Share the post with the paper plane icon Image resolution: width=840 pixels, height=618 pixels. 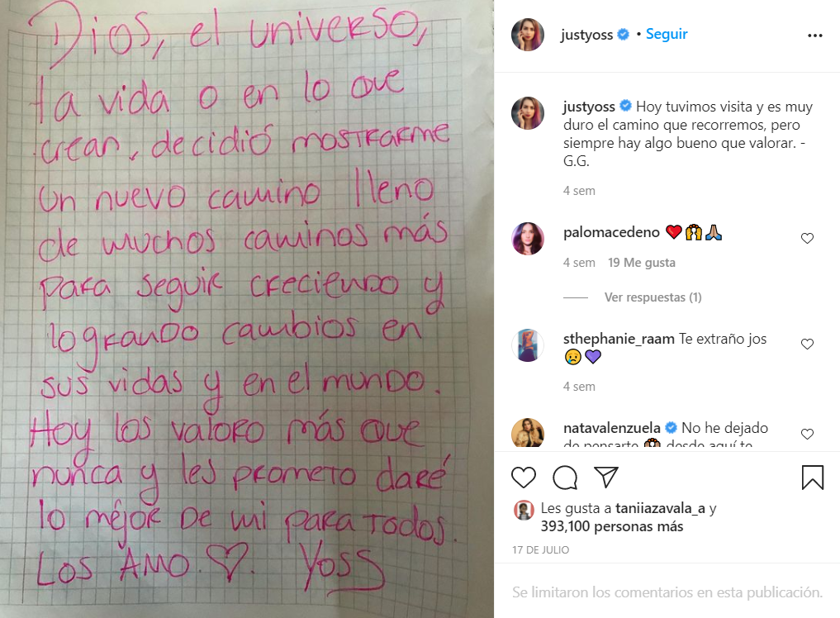click(x=606, y=477)
